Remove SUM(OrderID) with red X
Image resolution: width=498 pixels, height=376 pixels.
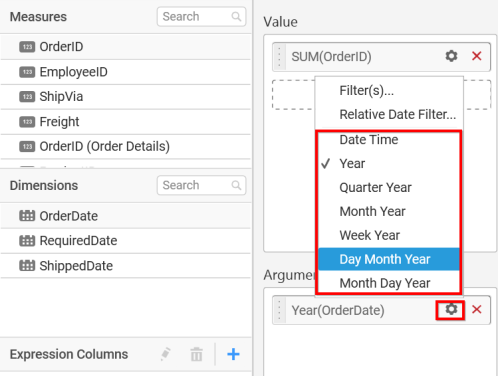click(477, 56)
